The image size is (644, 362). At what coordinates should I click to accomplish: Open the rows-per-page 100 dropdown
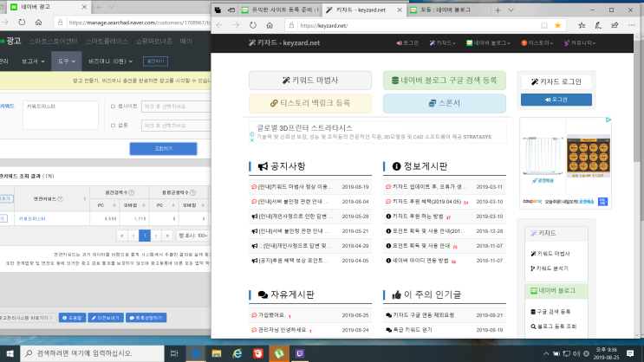point(192,236)
